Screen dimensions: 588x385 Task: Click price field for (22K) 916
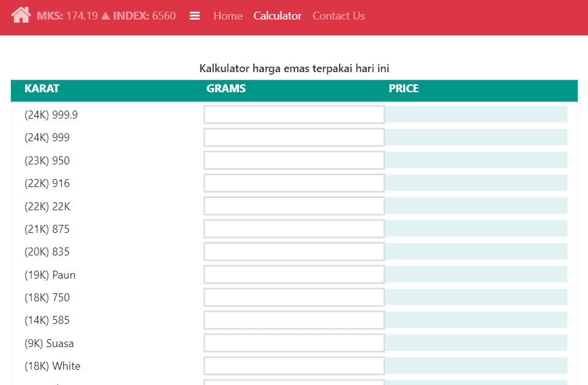tap(476, 183)
